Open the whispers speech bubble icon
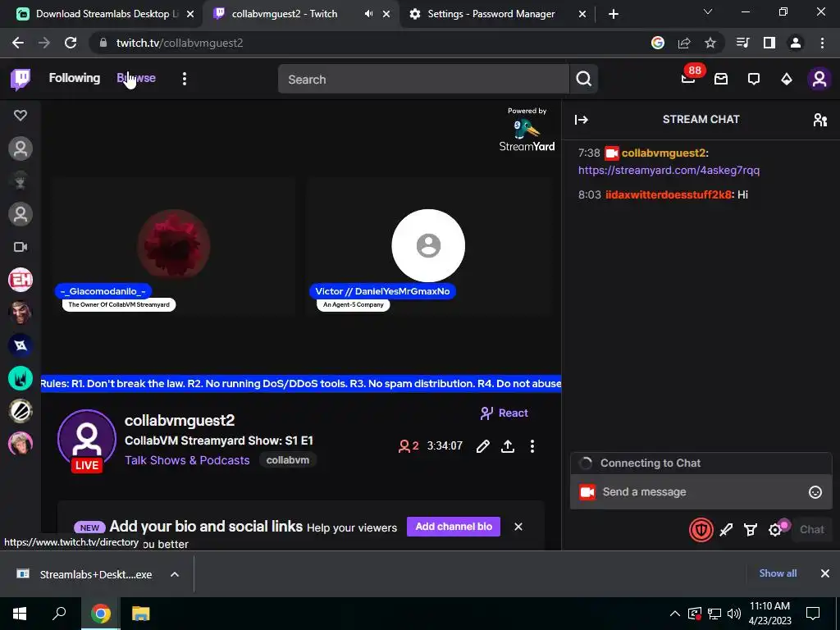 (754, 80)
